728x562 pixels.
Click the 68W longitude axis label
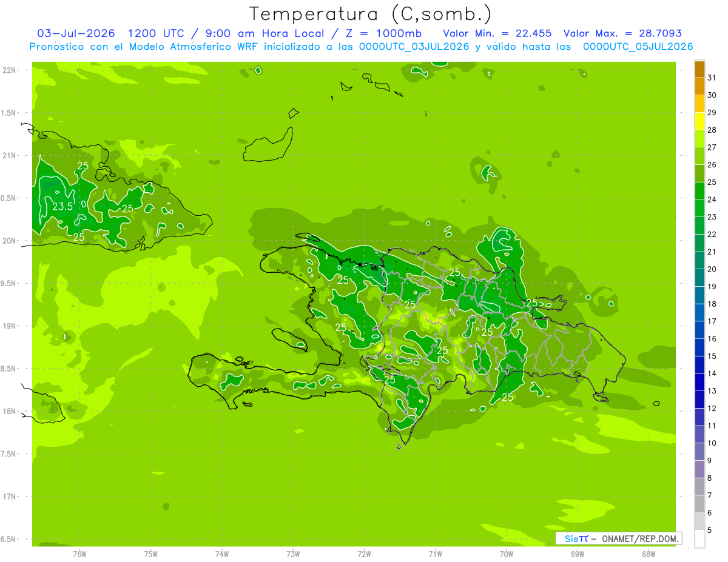tap(649, 554)
